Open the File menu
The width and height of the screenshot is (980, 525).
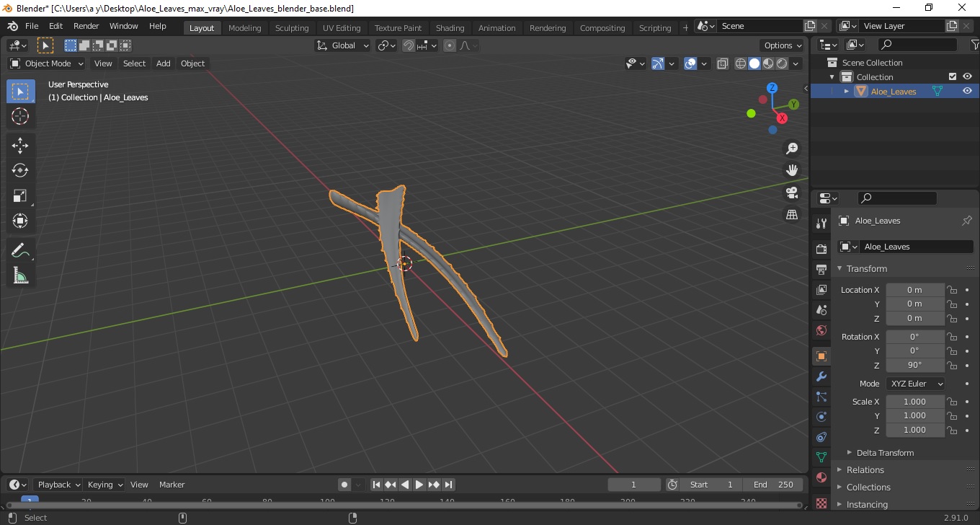point(32,26)
